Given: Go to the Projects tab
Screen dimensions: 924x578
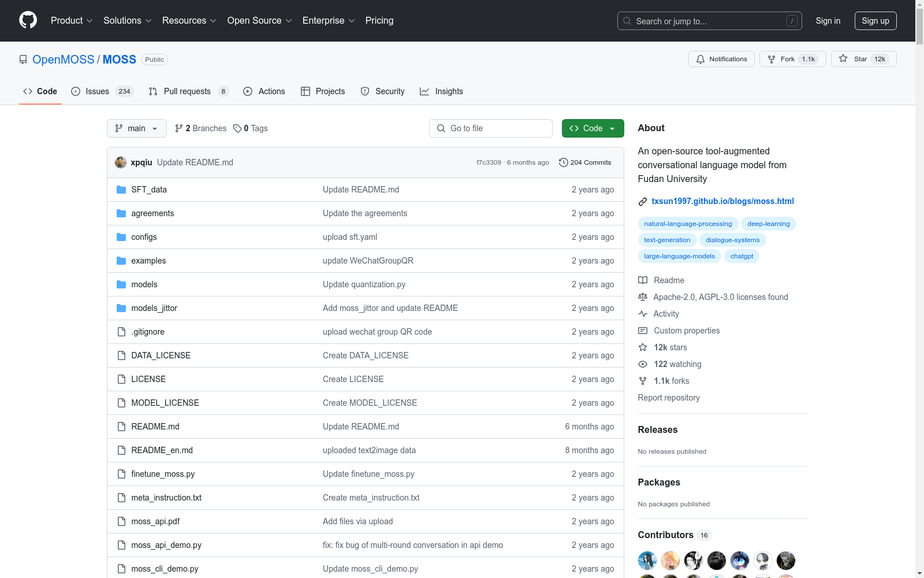Looking at the screenshot, I should pos(323,91).
